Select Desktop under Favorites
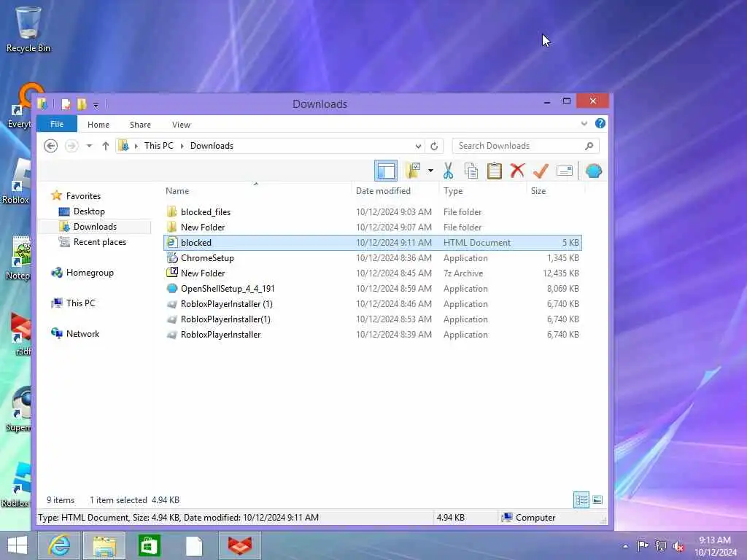This screenshot has width=747, height=560. (x=89, y=211)
